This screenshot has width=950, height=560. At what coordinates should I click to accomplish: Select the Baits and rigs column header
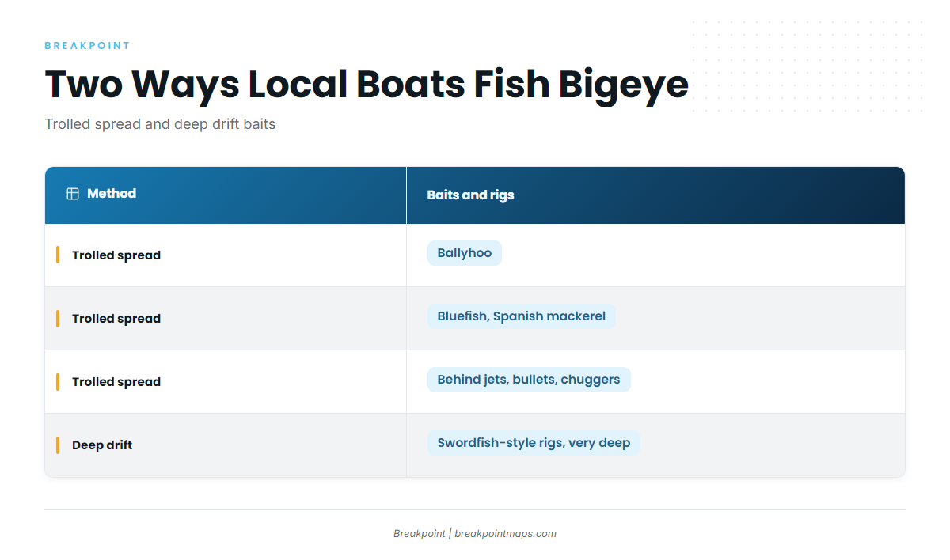655,195
